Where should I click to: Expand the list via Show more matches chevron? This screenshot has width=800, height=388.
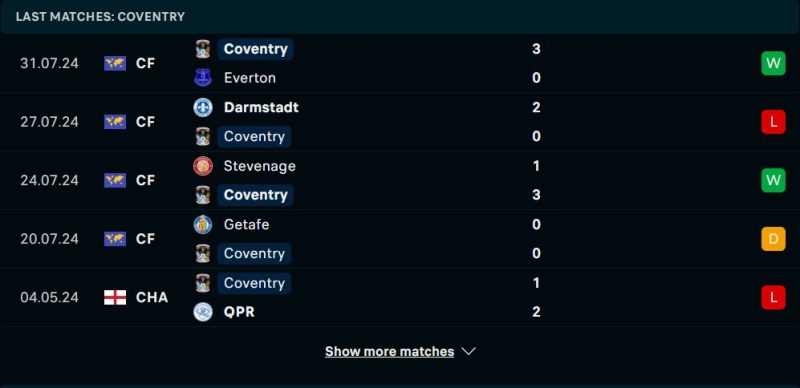click(x=468, y=351)
